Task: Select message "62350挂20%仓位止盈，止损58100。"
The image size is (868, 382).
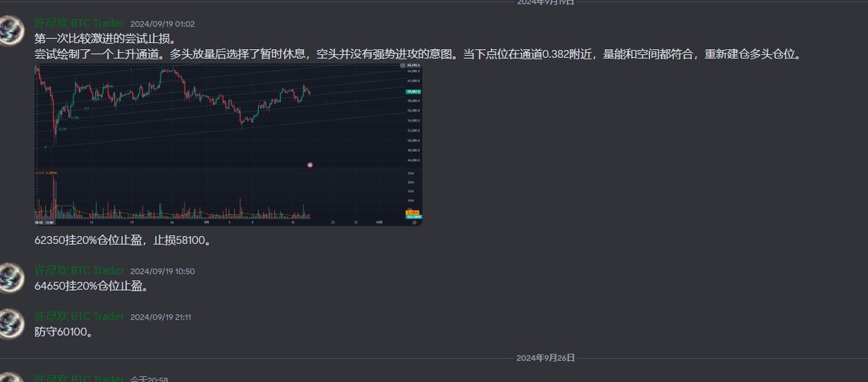Action: pos(124,240)
